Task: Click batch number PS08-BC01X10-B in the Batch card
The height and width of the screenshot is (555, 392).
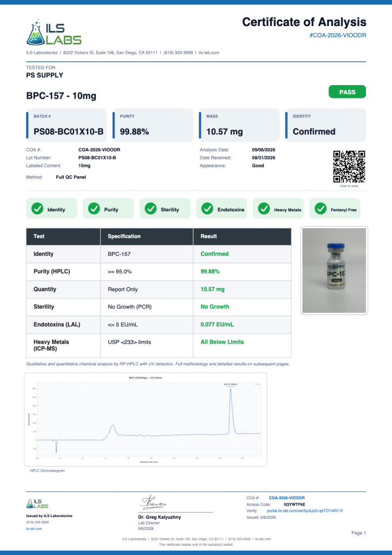Action: [x=69, y=132]
